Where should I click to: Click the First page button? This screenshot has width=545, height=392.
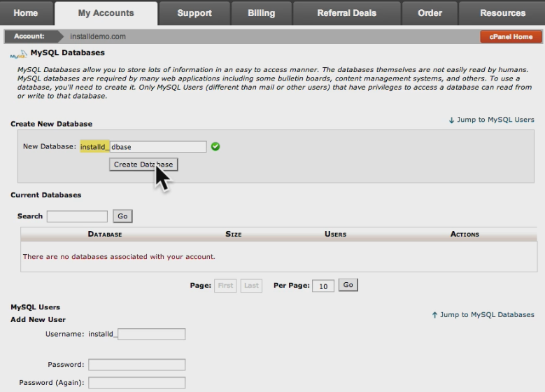tap(225, 286)
